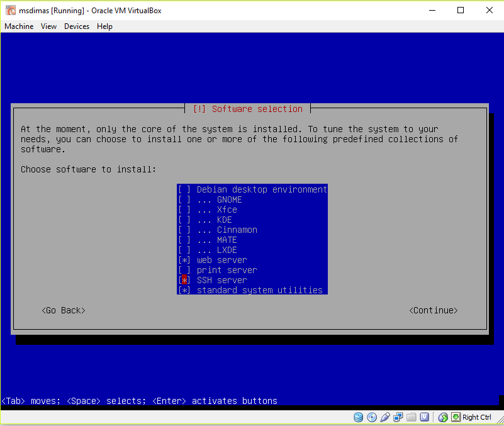Toggle the MATE checkbox

[x=184, y=240]
